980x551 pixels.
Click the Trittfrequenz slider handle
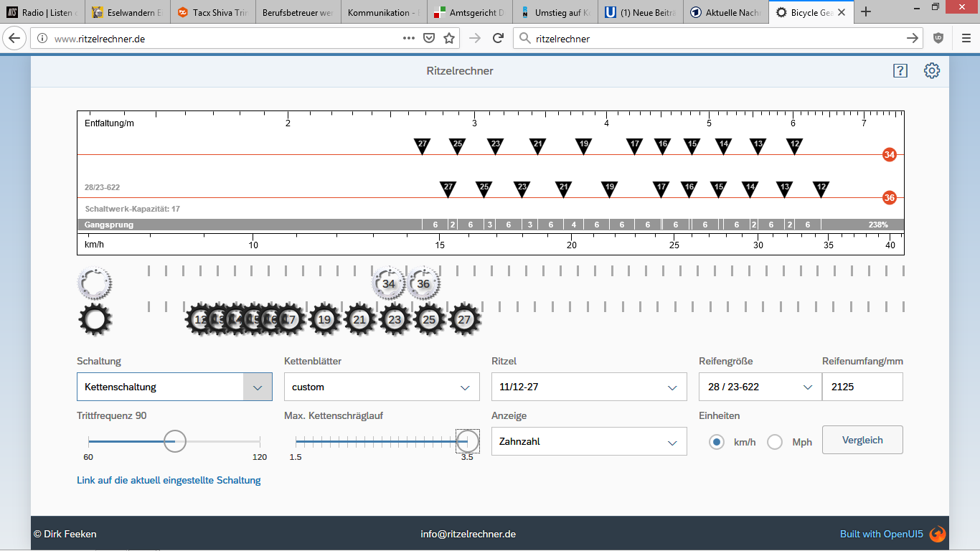point(174,441)
